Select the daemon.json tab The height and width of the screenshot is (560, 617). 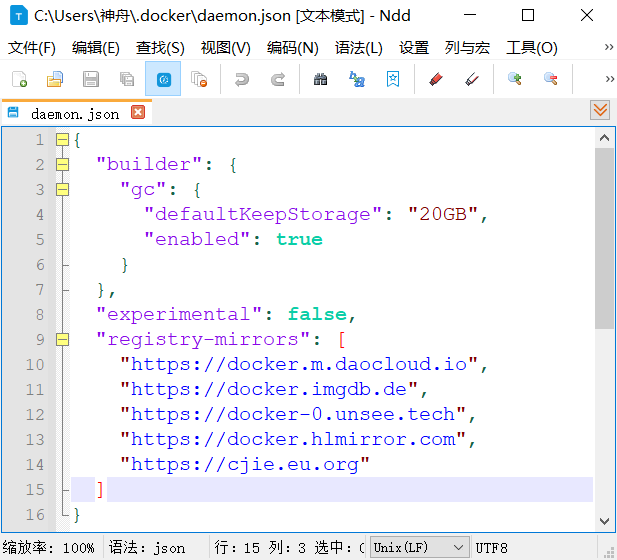tap(75, 114)
